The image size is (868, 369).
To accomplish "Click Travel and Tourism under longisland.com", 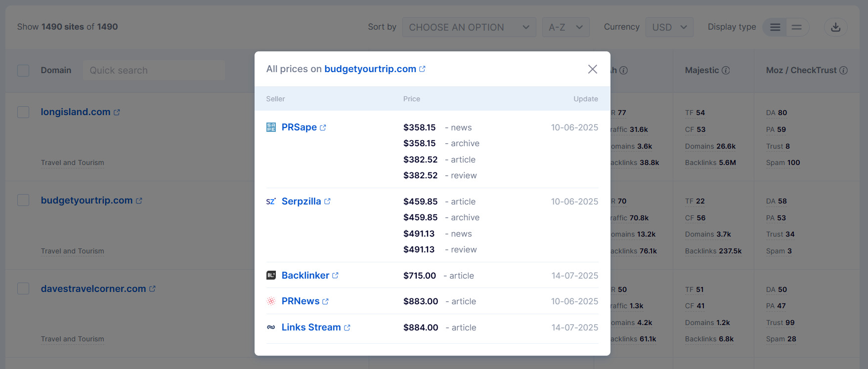I will click(73, 163).
